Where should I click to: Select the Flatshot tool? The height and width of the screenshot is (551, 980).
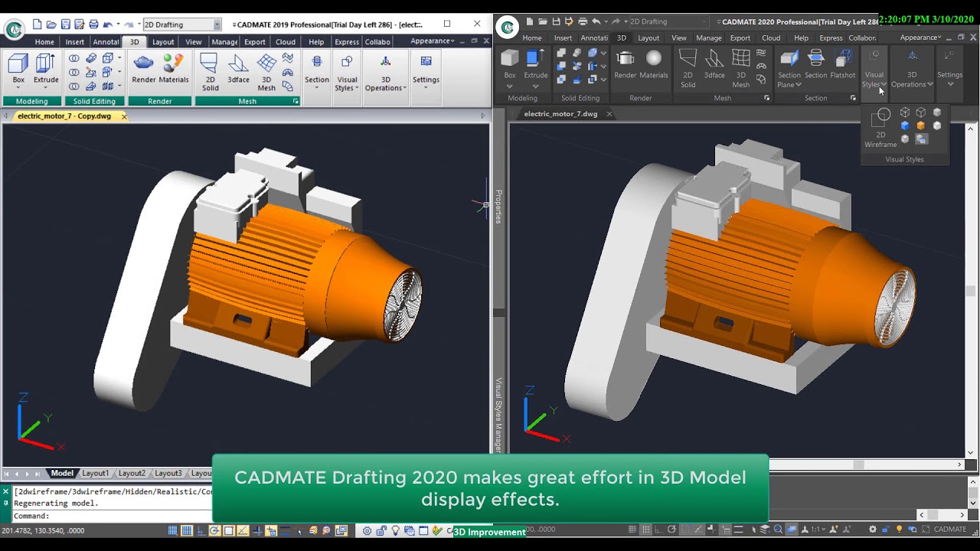click(842, 63)
